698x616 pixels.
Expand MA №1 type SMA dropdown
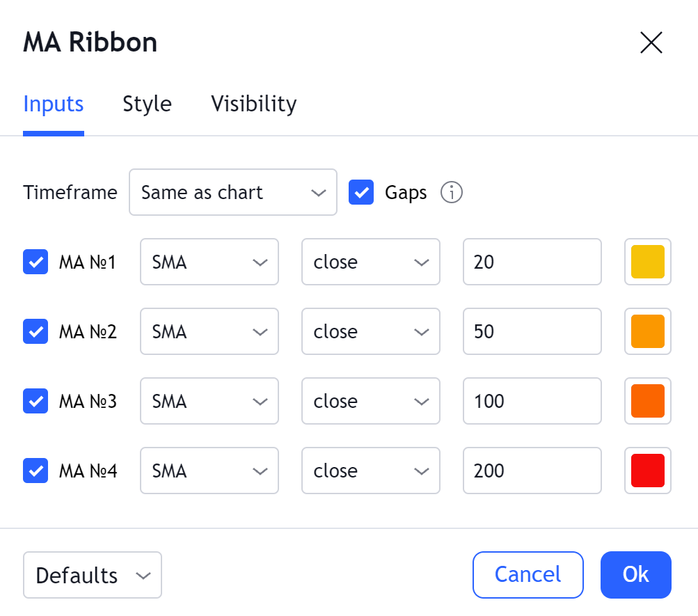click(x=209, y=262)
